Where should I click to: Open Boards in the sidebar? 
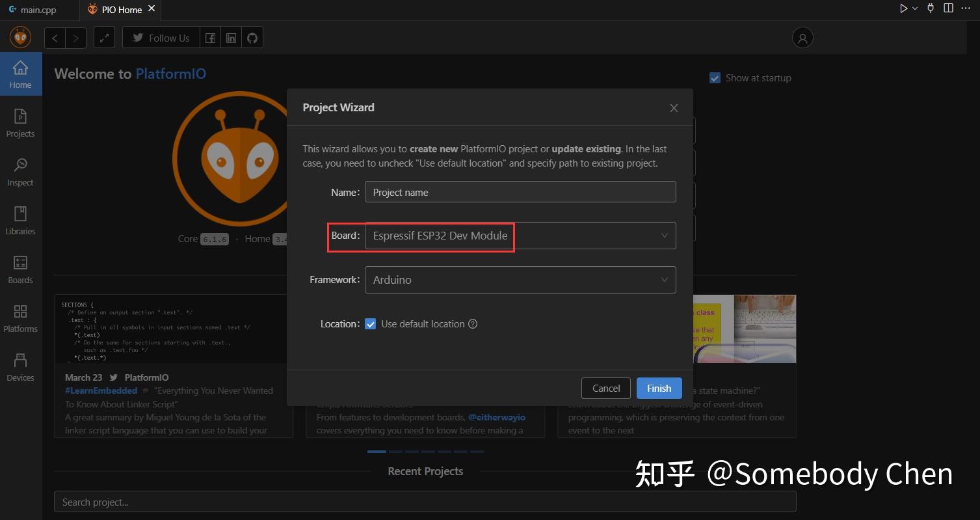tap(21, 269)
